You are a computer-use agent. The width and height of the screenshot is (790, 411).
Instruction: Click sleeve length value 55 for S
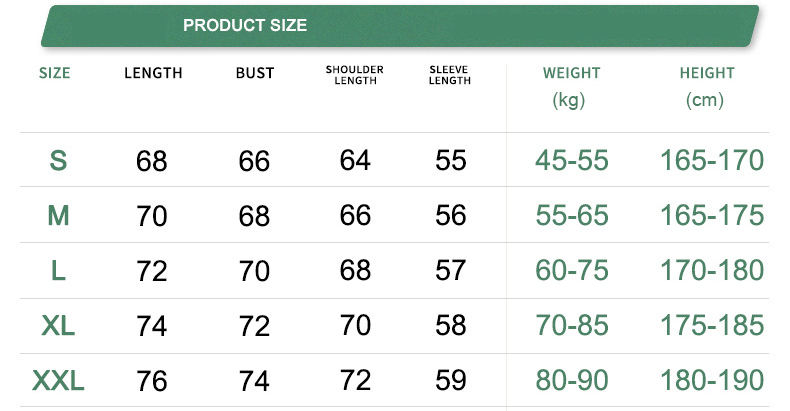pyautogui.click(x=451, y=160)
